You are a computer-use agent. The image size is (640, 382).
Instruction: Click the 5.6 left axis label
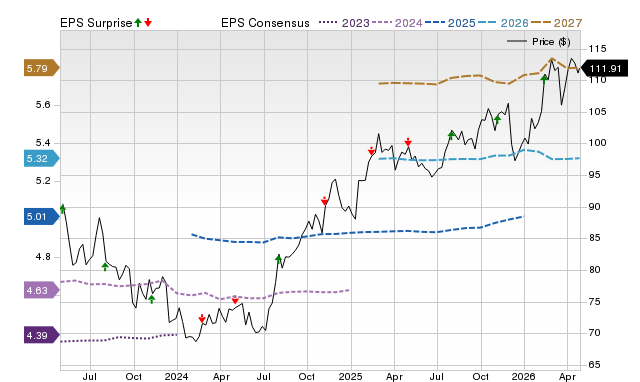[x=43, y=105]
